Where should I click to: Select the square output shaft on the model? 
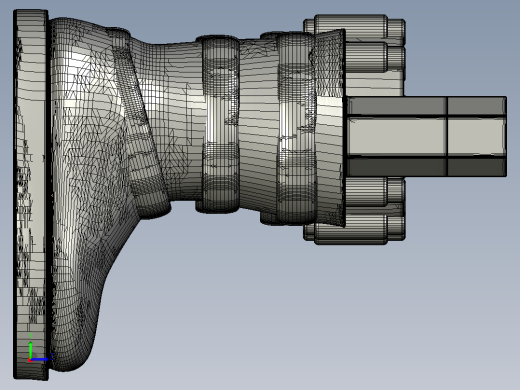click(426, 136)
